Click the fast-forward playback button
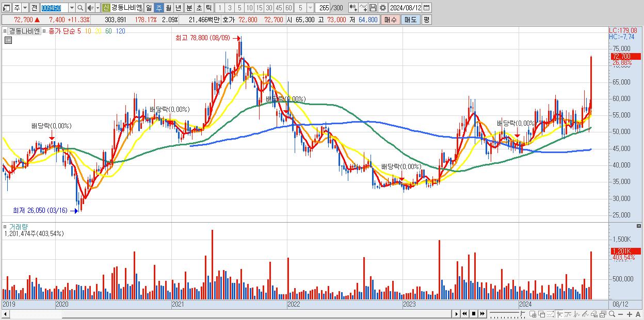The width and height of the screenshot is (644, 320). pos(482,314)
